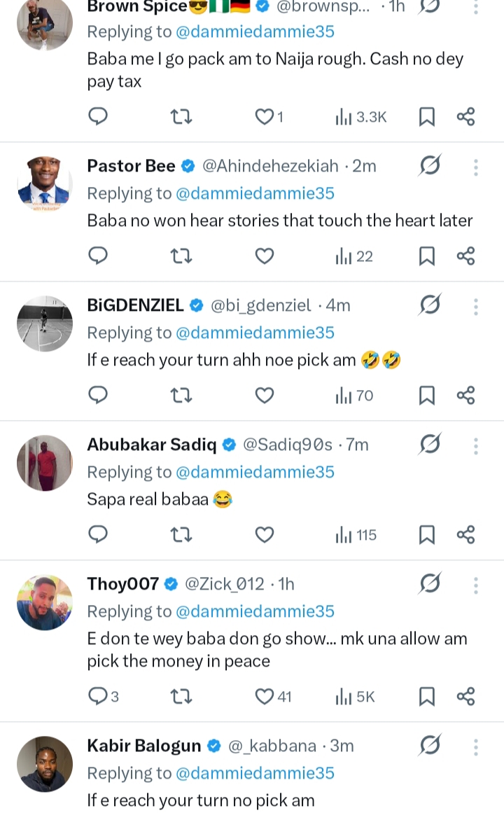
Task: Like Abubakar Sadiq's reply
Action: point(264,535)
